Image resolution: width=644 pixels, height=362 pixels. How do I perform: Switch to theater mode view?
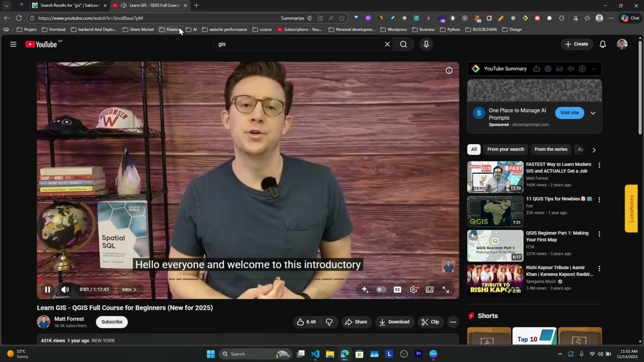pos(430,290)
